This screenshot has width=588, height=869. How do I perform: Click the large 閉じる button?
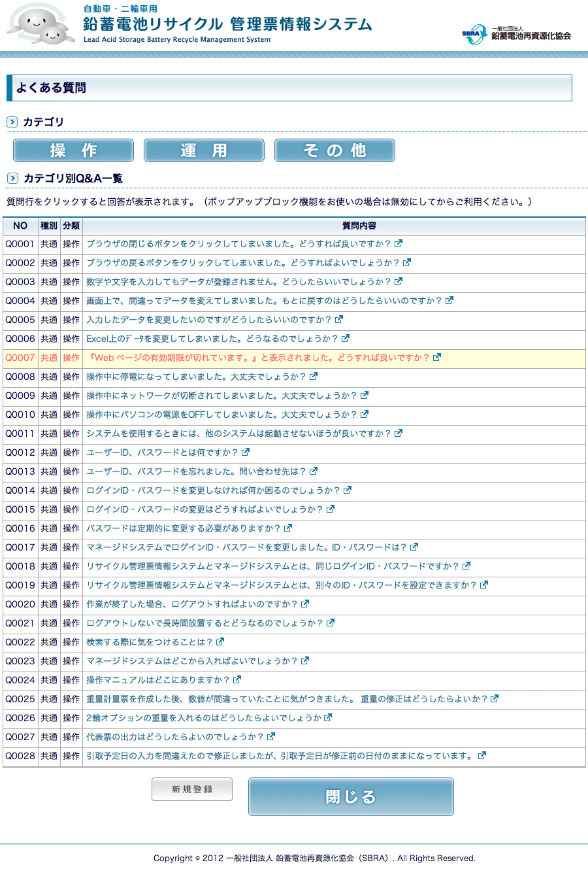coord(351,796)
